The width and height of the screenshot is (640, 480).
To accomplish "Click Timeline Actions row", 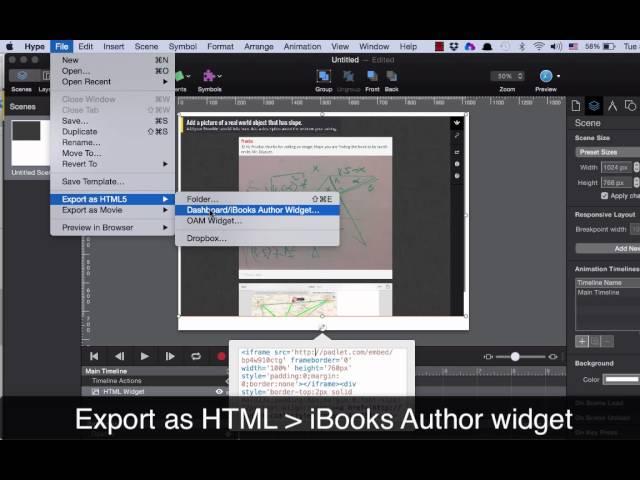I will click(155, 381).
